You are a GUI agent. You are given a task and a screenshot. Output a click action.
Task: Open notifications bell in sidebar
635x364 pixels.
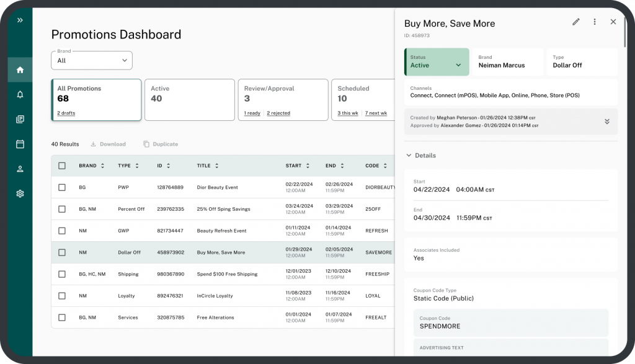point(20,94)
